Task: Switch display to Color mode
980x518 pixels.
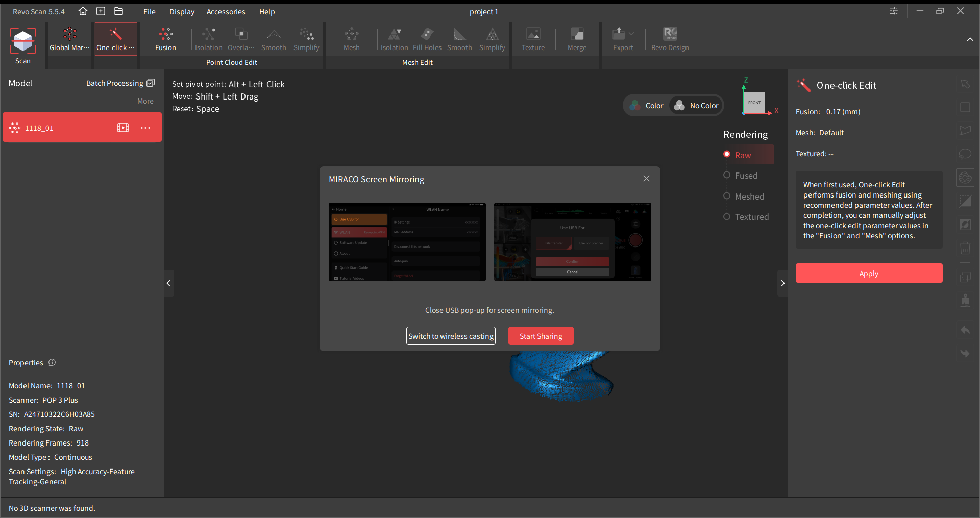Action: pyautogui.click(x=647, y=106)
